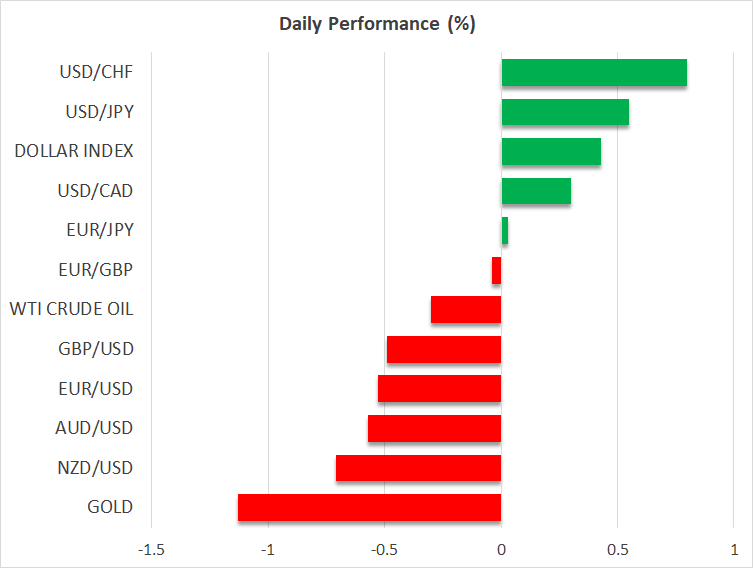Click the small red EUR/GBP bar
This screenshot has height=568, width=753.
497,270
